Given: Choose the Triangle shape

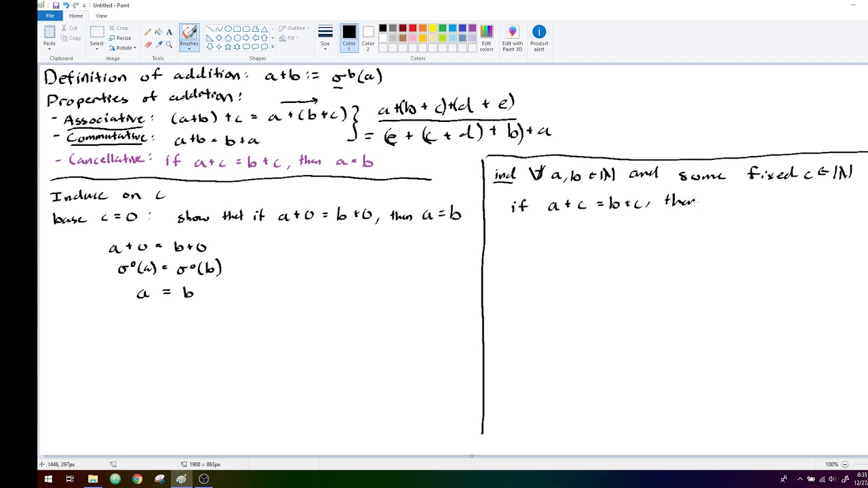Looking at the screenshot, I should (264, 29).
